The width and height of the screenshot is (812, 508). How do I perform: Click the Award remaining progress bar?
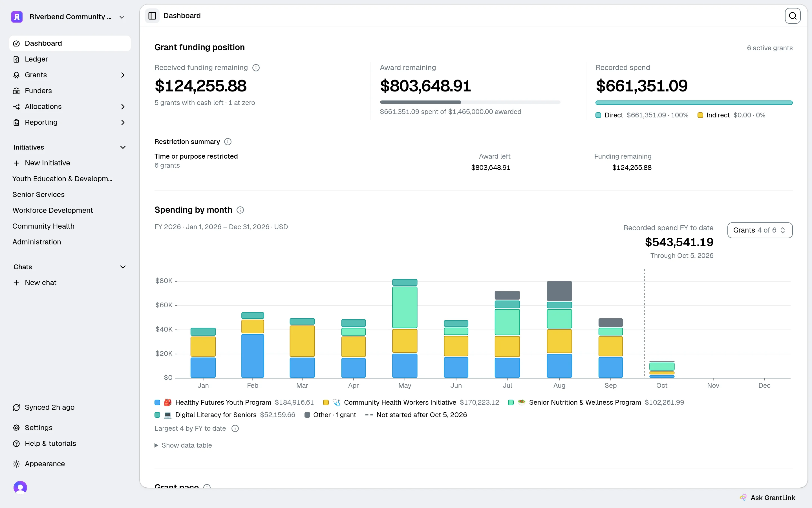470,102
